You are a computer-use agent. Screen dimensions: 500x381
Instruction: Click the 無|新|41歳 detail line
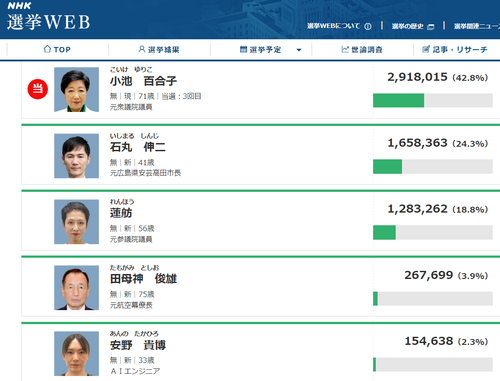coord(132,162)
